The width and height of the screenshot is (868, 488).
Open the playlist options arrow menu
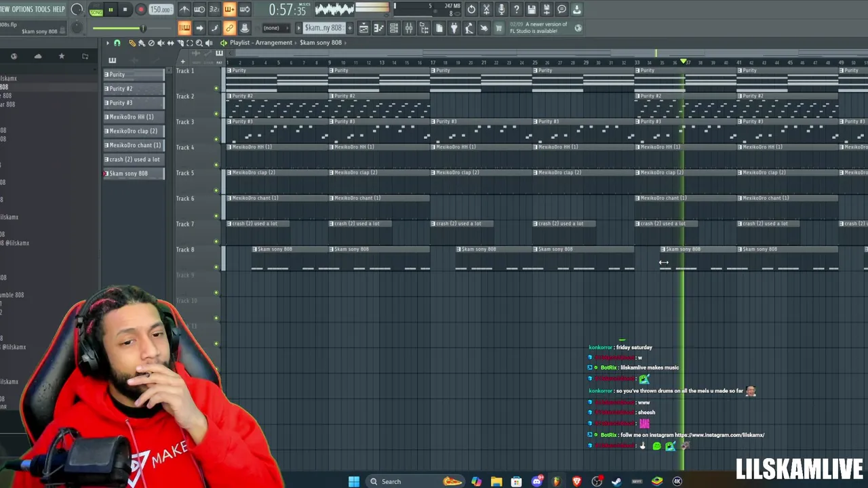(107, 43)
